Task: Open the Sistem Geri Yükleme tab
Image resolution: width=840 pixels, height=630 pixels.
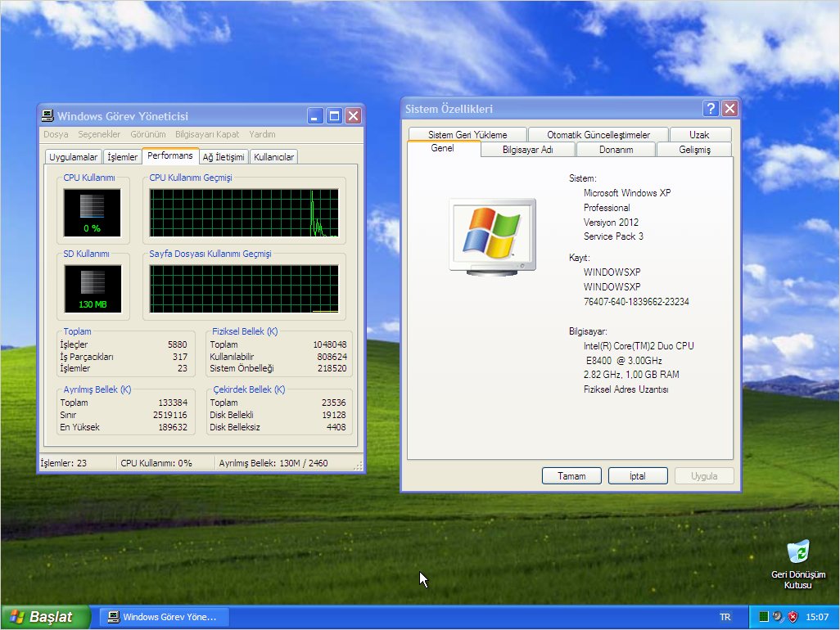Action: 467,135
